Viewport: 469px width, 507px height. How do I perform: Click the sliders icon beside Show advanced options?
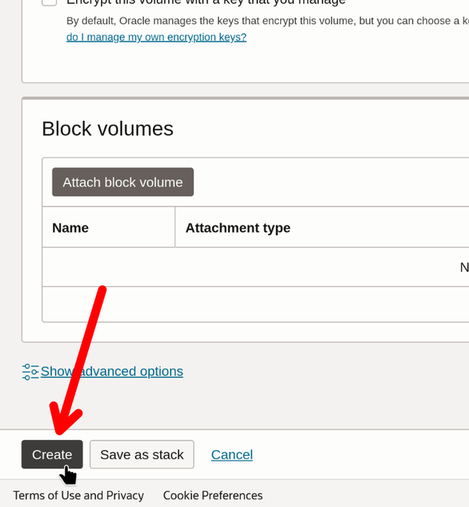pos(30,372)
